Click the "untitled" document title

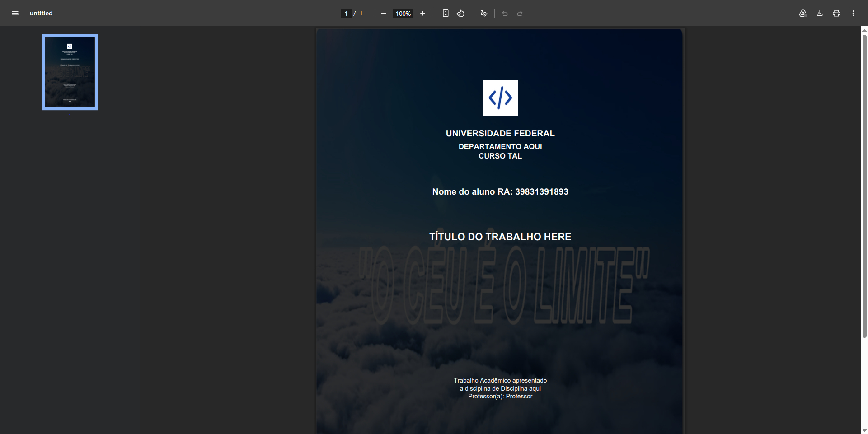click(41, 14)
